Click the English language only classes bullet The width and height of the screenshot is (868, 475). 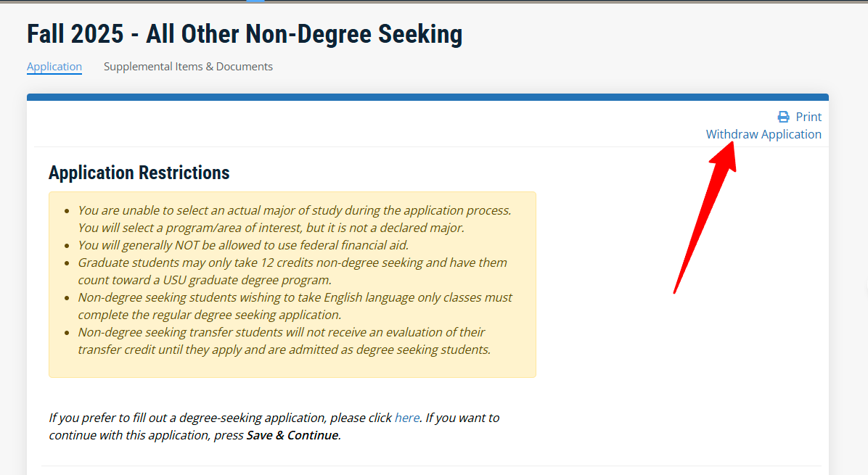[295, 297]
